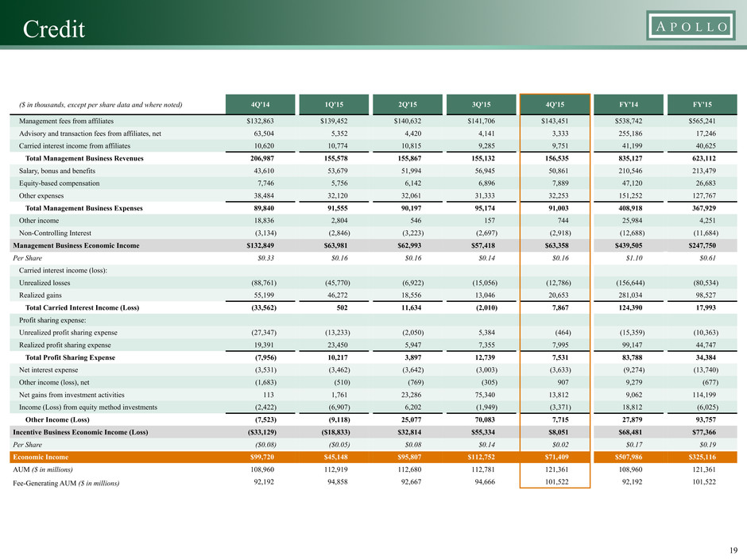Click FY'15 total revenues value 623,112

click(x=703, y=159)
